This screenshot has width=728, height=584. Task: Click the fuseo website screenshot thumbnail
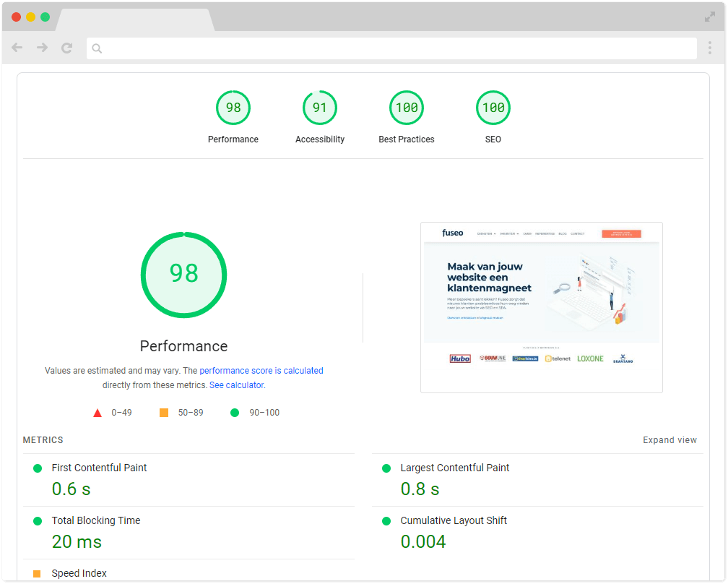click(x=542, y=308)
